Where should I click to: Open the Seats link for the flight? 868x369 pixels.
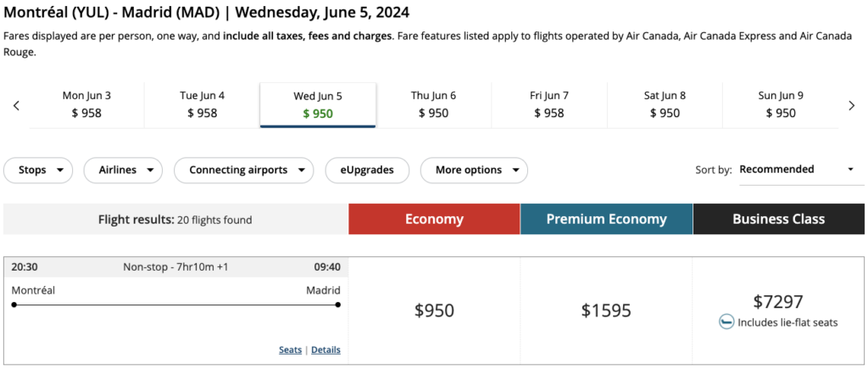[x=290, y=349]
